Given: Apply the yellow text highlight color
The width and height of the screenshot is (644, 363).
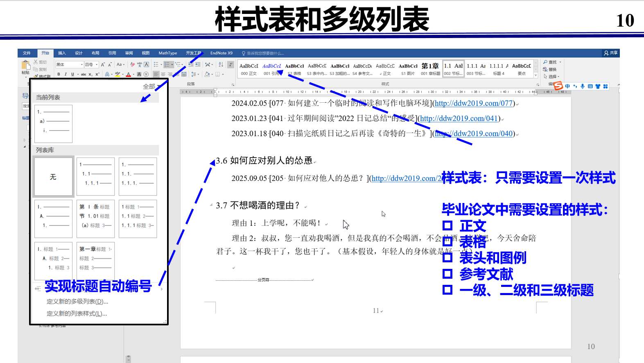Looking at the screenshot, I should (118, 74).
